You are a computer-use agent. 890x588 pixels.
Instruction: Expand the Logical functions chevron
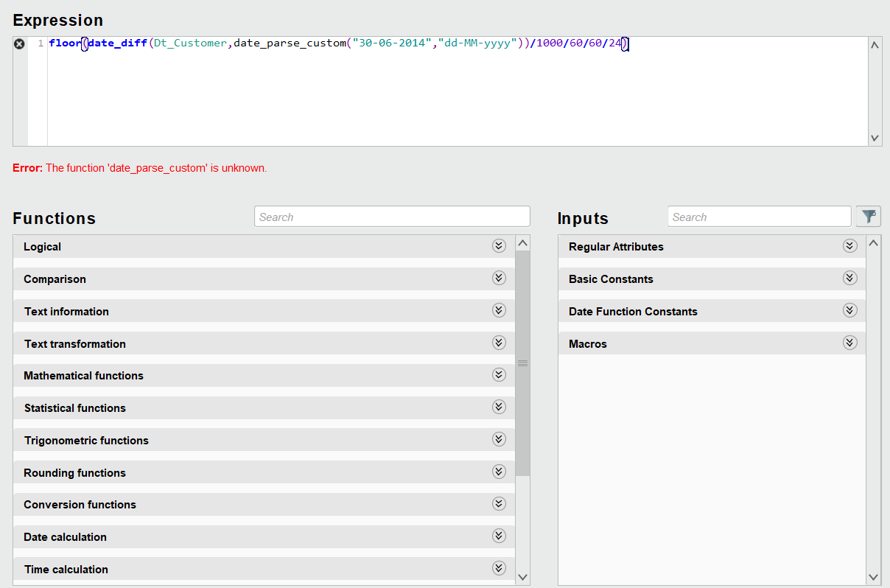499,246
